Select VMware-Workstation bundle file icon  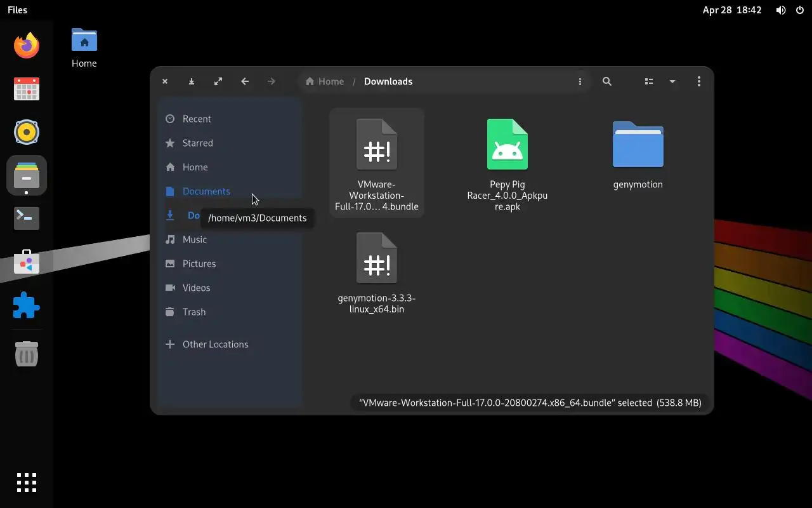click(377, 144)
